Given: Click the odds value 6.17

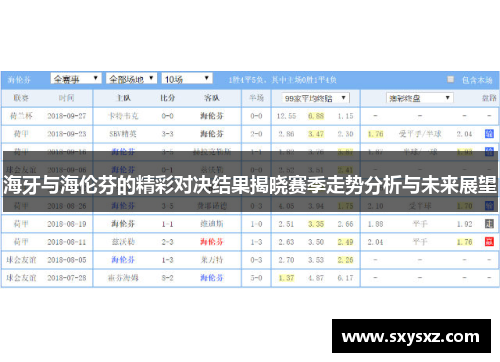Looking at the screenshot, I should tap(345, 278).
